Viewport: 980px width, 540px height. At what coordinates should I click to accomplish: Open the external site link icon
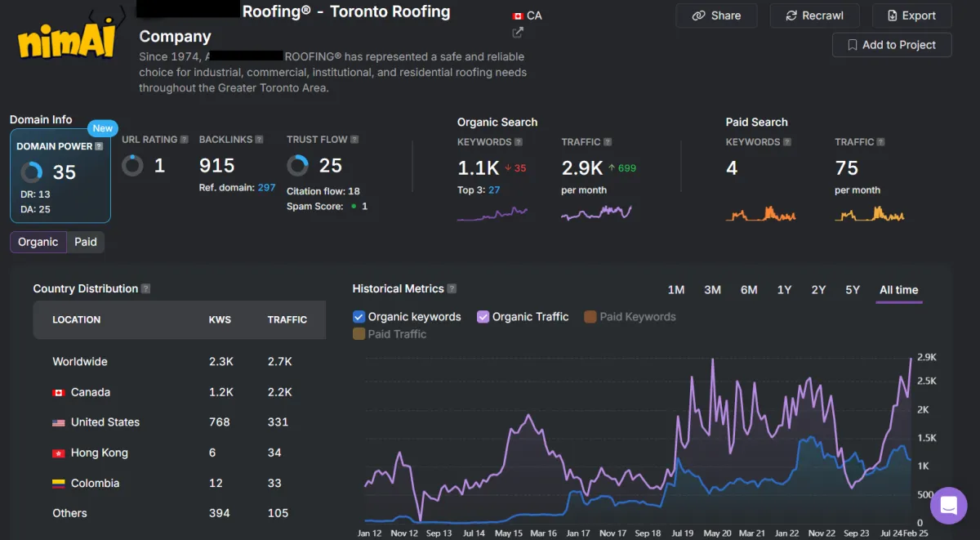click(518, 33)
